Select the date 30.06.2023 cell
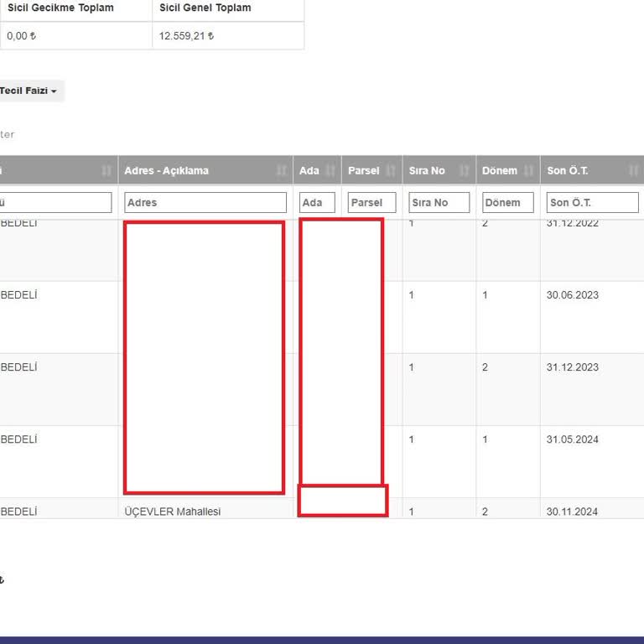 point(572,295)
